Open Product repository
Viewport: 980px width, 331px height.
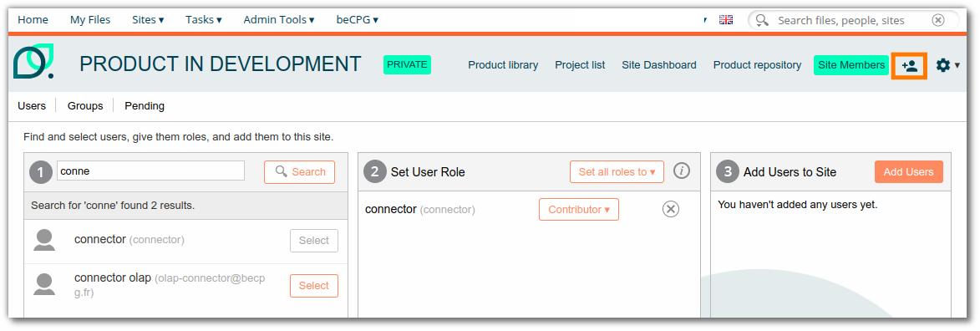coord(757,65)
